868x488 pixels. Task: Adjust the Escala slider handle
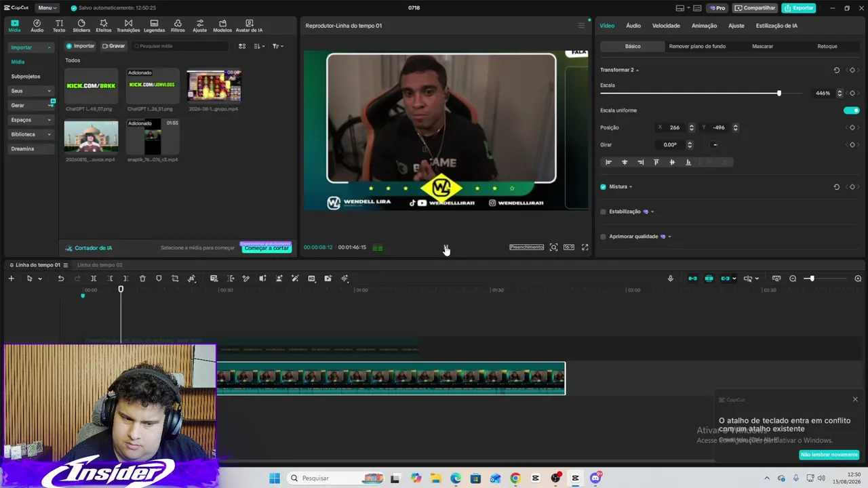(778, 93)
